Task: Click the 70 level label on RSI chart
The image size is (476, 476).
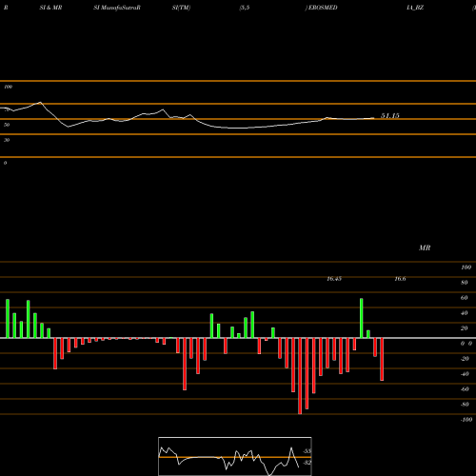Action: pyautogui.click(x=7, y=109)
